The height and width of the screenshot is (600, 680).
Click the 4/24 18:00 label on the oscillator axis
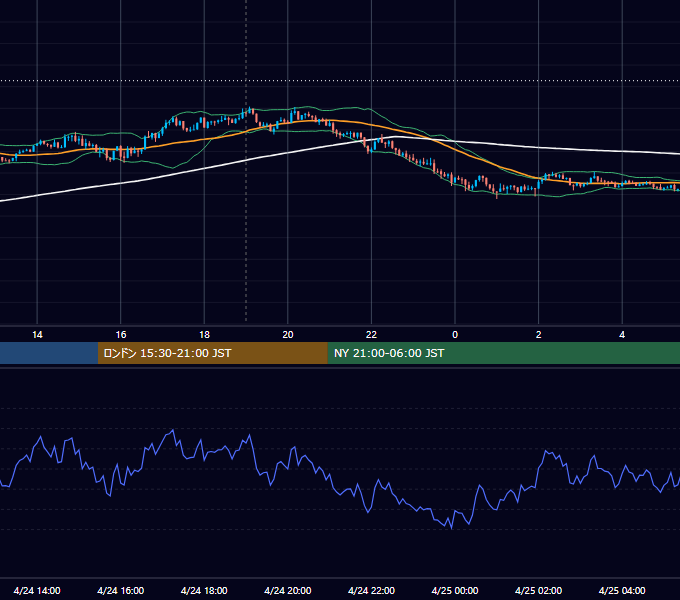[204, 590]
